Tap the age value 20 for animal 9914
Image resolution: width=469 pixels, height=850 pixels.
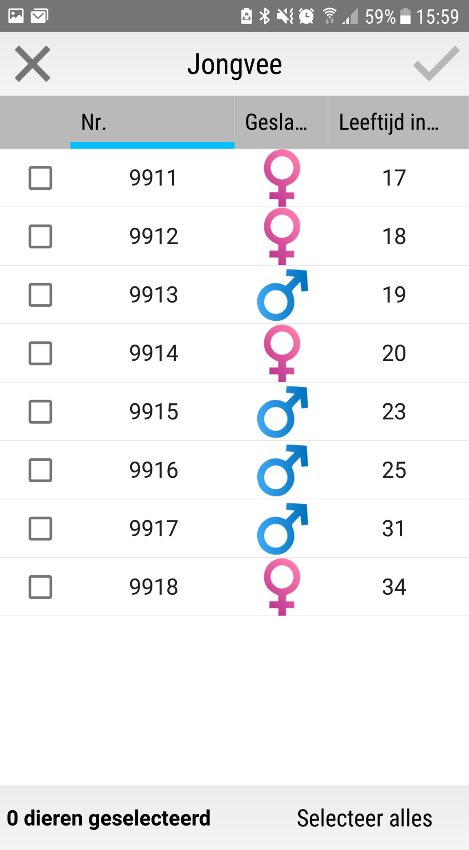(394, 353)
